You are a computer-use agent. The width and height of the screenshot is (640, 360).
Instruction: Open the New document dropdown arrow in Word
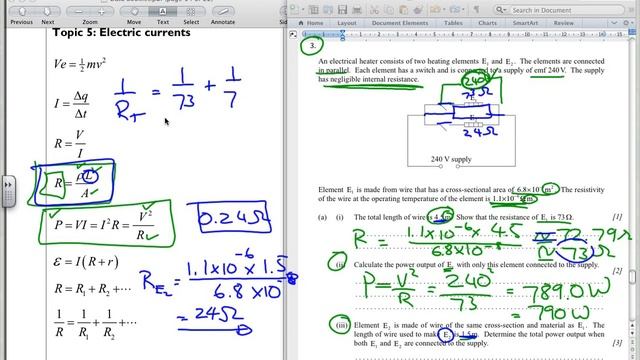pyautogui.click(x=303, y=10)
